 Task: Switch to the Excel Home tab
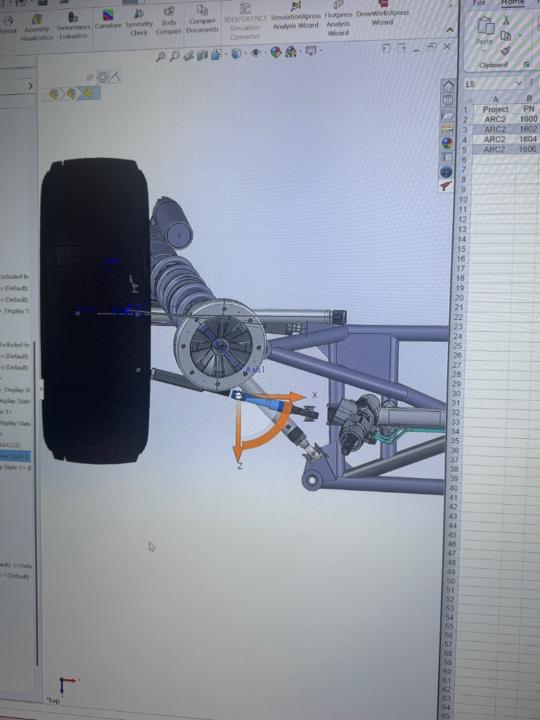pyautogui.click(x=512, y=3)
